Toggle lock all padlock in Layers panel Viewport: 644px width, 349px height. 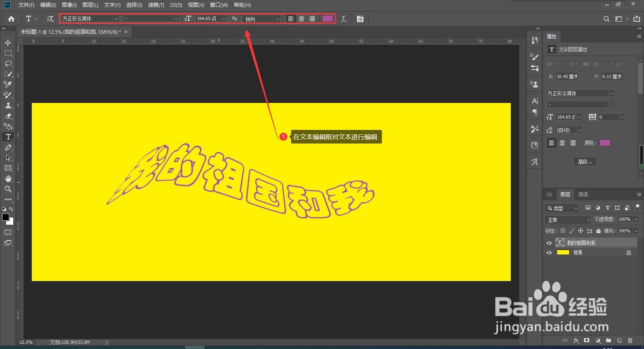(x=599, y=231)
